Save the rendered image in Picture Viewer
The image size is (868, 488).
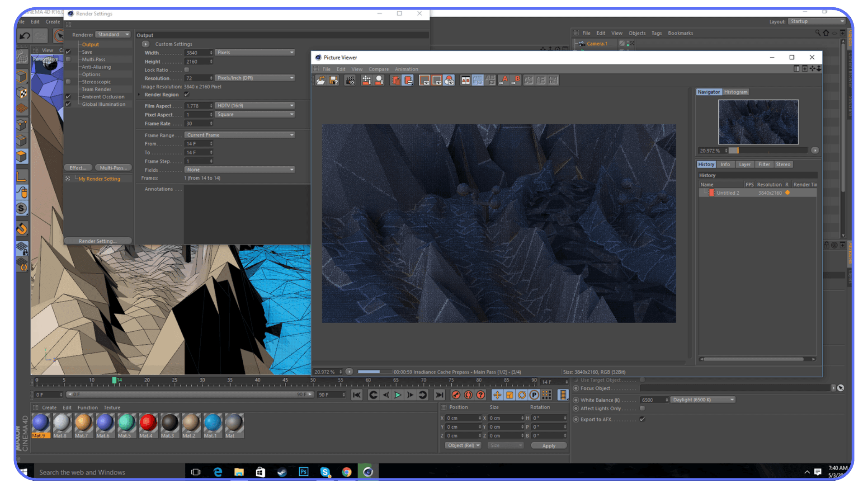[334, 80]
